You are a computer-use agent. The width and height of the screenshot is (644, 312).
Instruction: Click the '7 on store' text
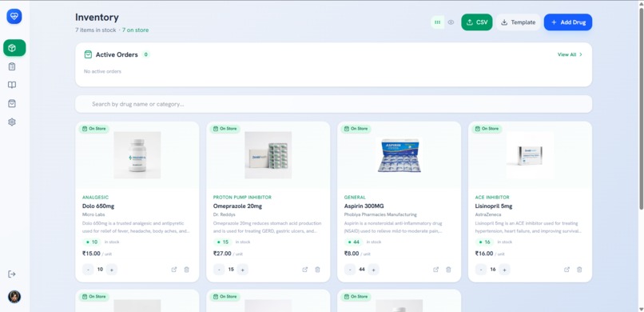(x=135, y=30)
